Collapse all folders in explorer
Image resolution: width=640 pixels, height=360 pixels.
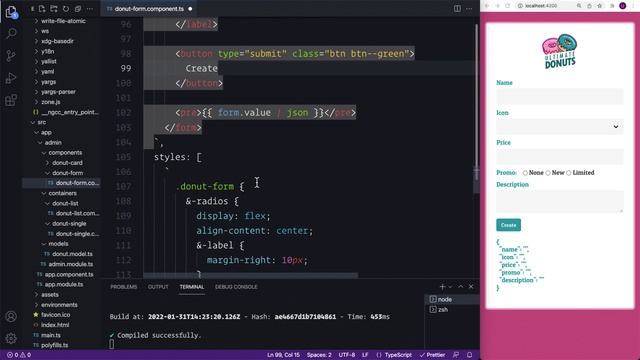[78, 9]
